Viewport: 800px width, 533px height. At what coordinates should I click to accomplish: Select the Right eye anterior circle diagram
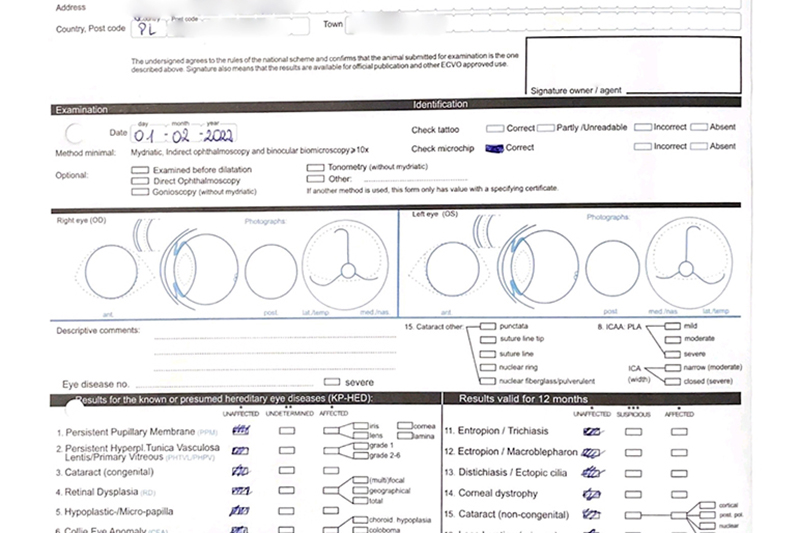111,271
